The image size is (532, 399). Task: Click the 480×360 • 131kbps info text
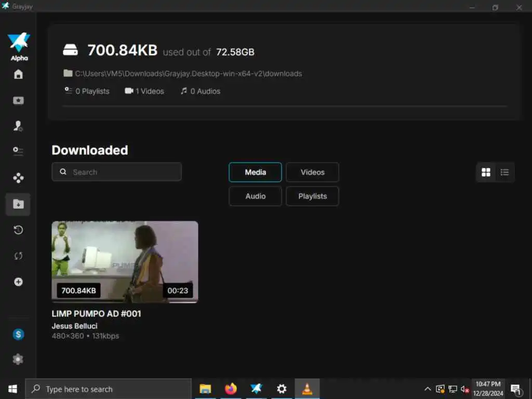[x=85, y=336]
